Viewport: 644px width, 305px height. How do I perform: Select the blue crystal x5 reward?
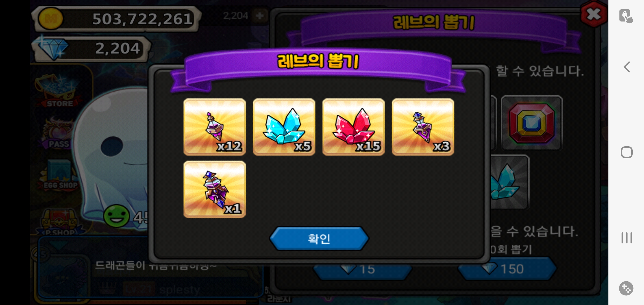pos(284,127)
